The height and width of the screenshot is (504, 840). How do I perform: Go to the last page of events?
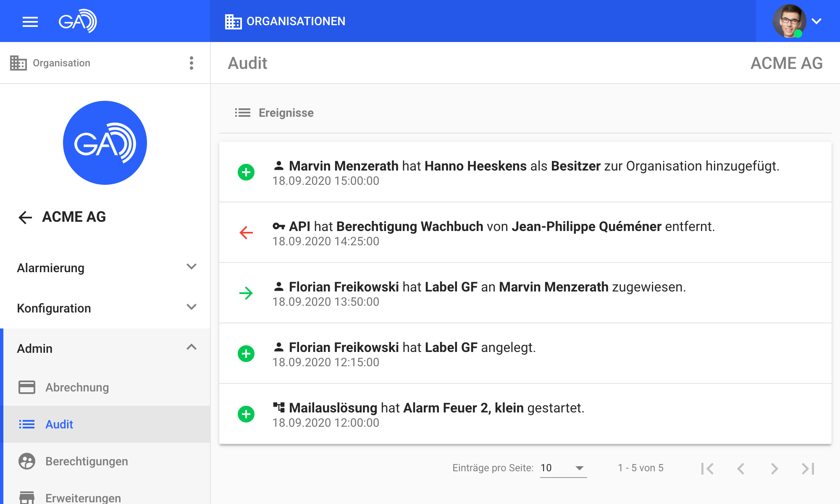[x=808, y=468]
